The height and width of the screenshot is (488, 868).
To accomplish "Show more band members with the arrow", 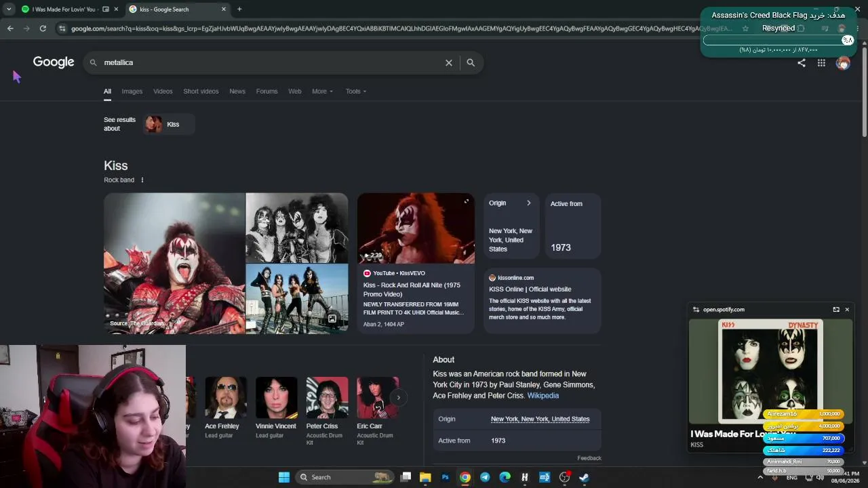I will [x=399, y=398].
